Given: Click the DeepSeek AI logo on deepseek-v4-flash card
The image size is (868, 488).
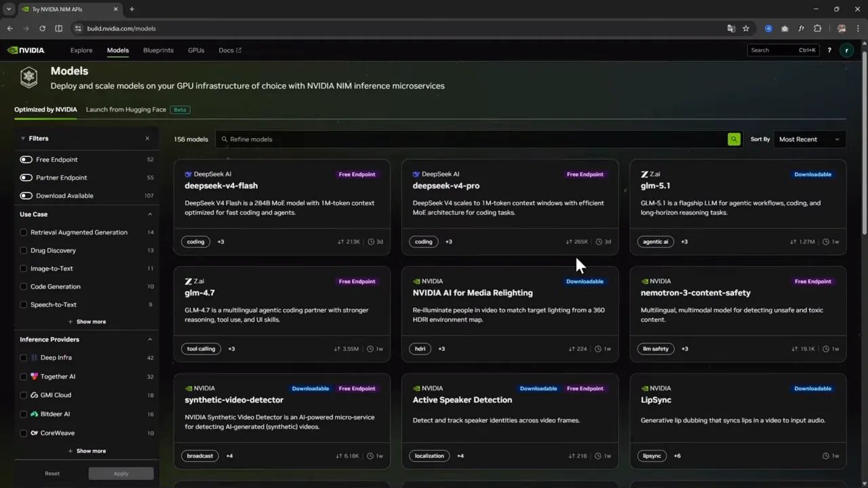Looking at the screenshot, I should click(x=189, y=174).
